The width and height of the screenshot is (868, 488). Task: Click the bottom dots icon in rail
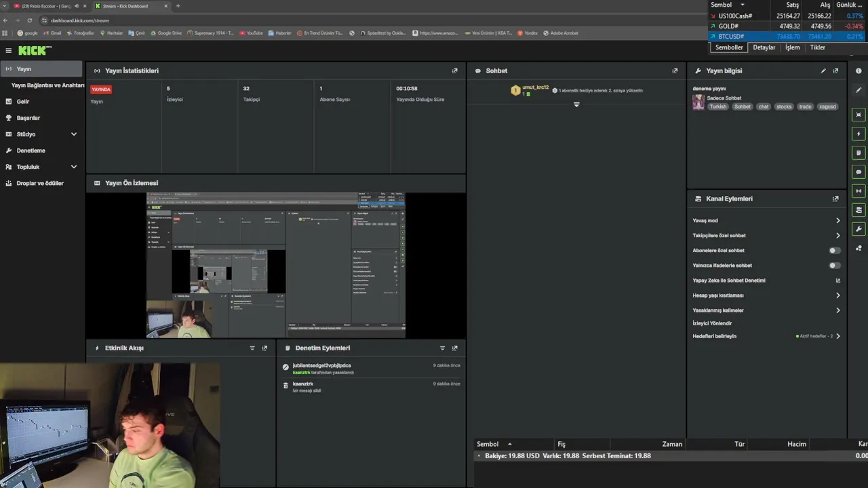[x=859, y=248]
